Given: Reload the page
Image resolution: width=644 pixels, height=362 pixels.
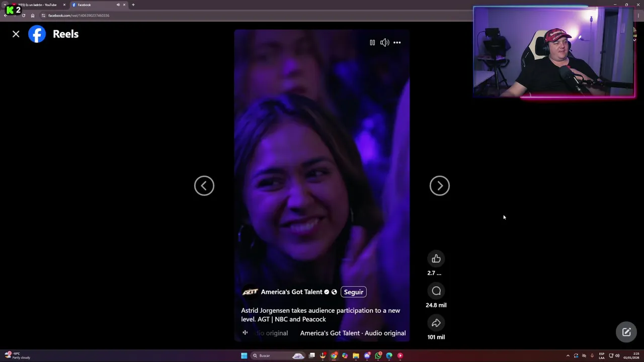Looking at the screenshot, I should [x=23, y=16].
